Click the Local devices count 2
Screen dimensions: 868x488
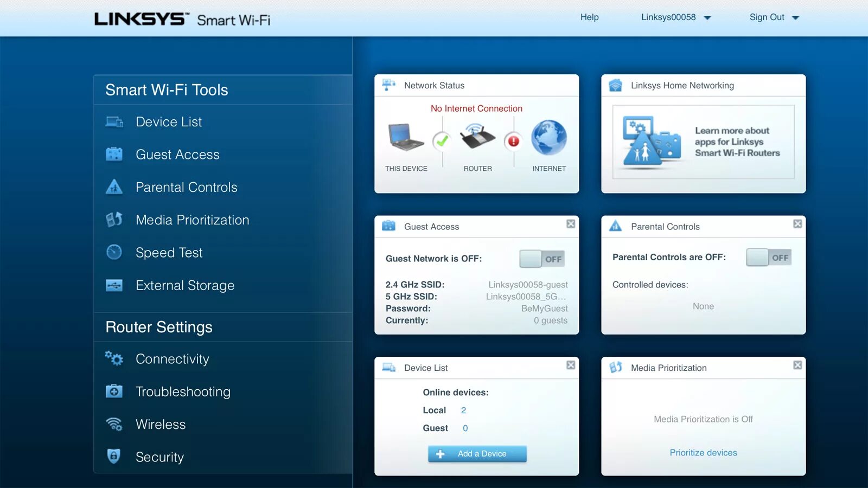click(x=463, y=410)
